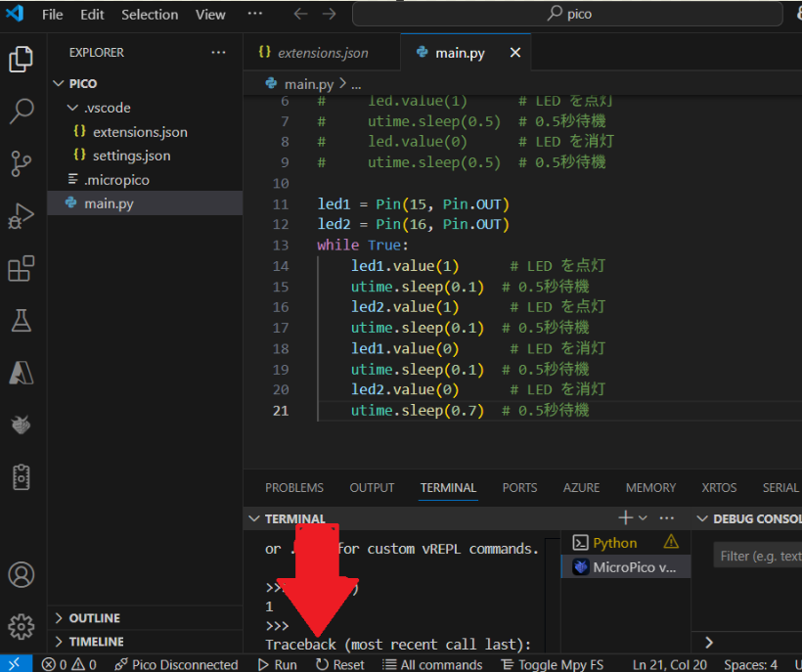Image resolution: width=802 pixels, height=672 pixels.
Task: Switch to the extensions.json editor tab
Action: point(322,53)
